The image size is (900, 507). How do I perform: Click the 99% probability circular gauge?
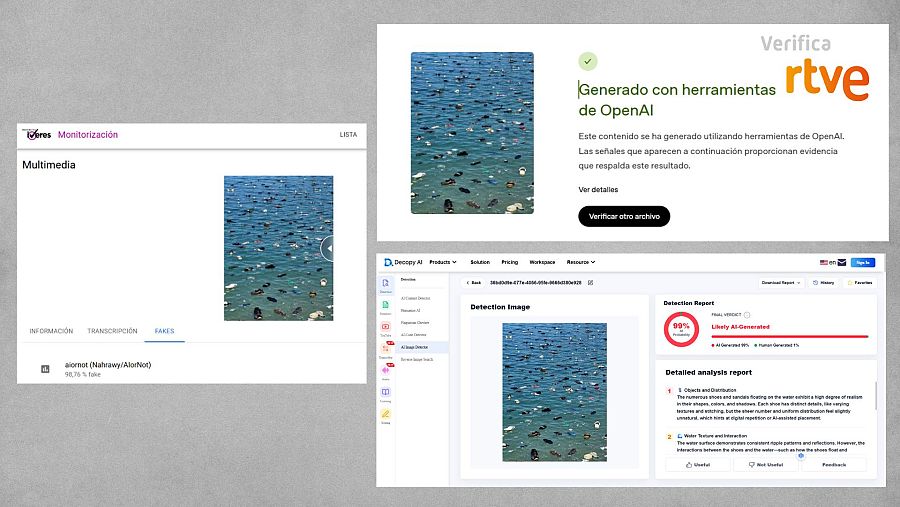click(x=681, y=329)
